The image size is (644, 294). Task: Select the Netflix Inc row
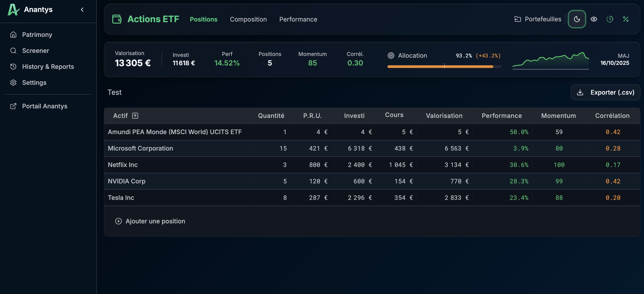(x=123, y=165)
